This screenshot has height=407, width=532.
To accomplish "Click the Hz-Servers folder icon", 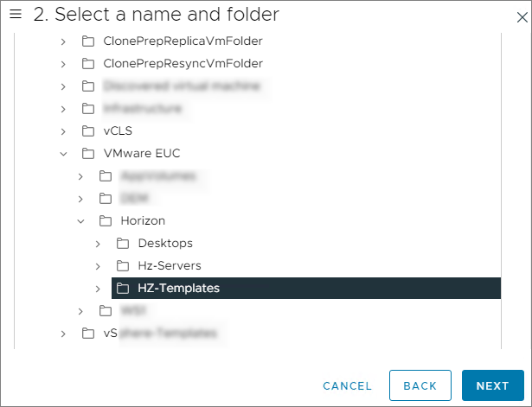I will pyautogui.click(x=122, y=265).
